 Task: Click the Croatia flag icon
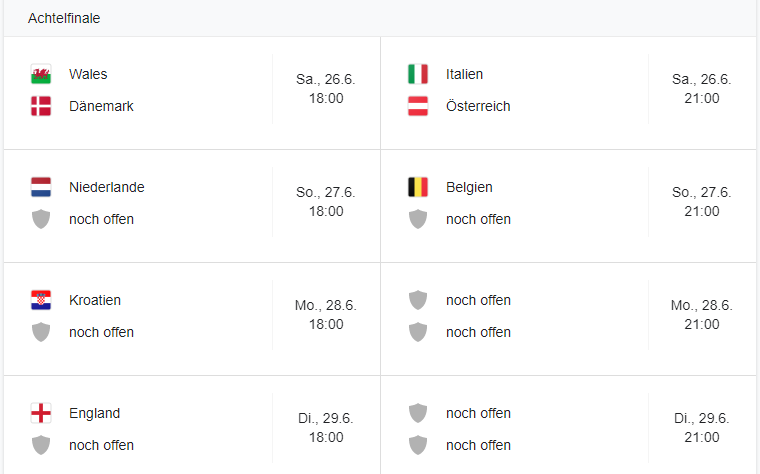41,300
